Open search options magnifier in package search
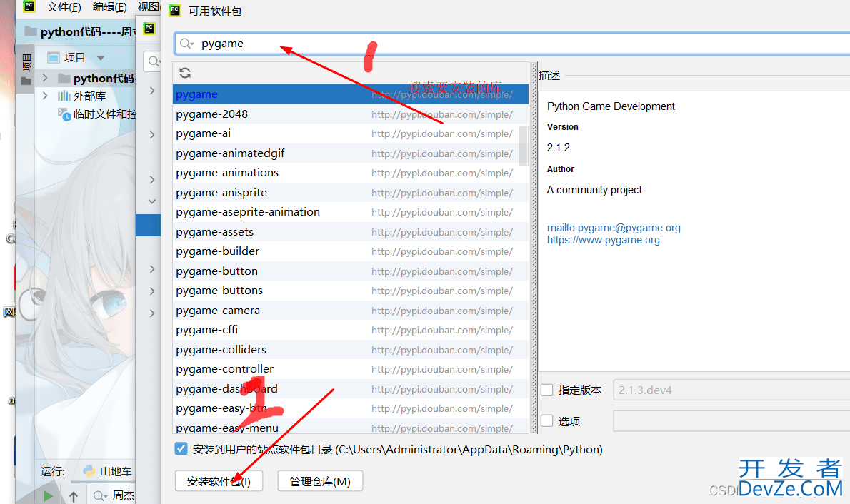850x504 pixels. coord(186,44)
